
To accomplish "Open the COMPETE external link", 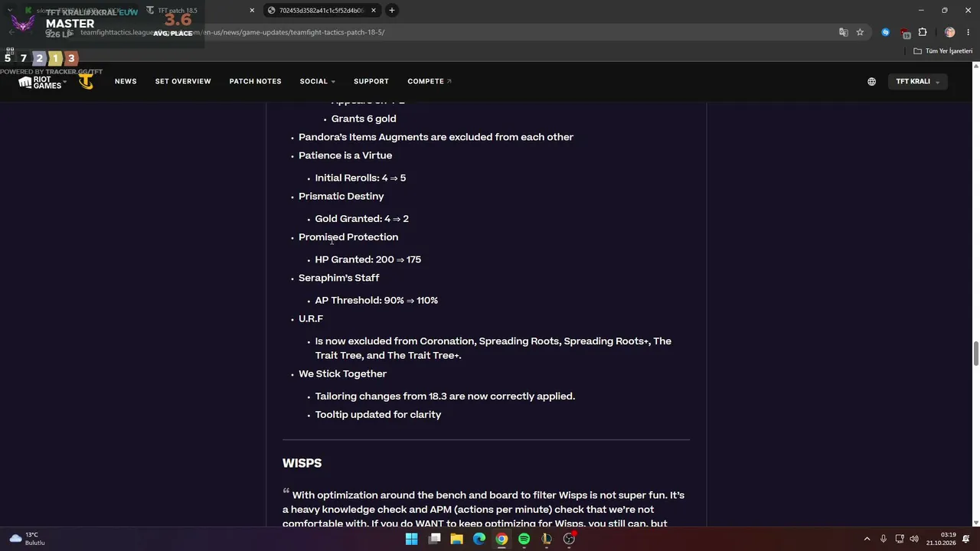I will [x=430, y=81].
